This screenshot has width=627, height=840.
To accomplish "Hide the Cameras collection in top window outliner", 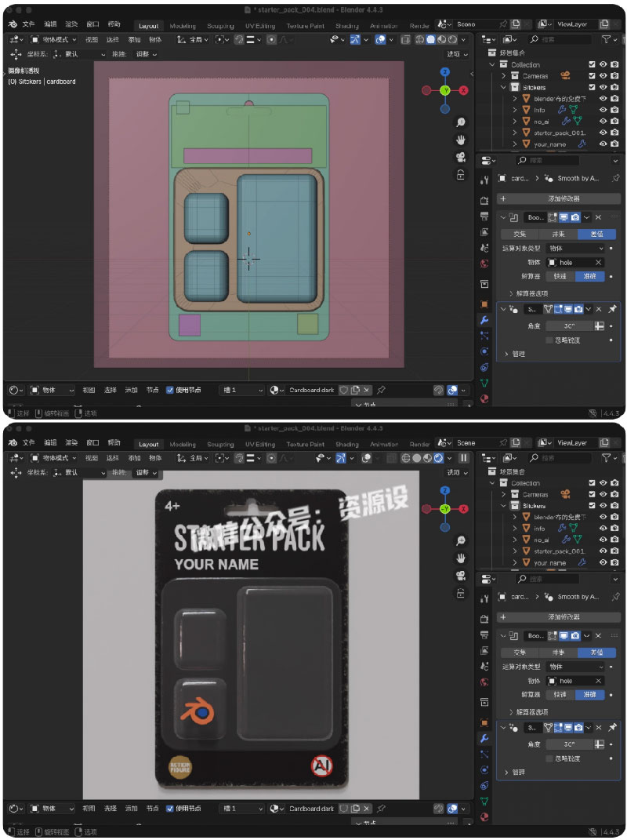I will (603, 75).
